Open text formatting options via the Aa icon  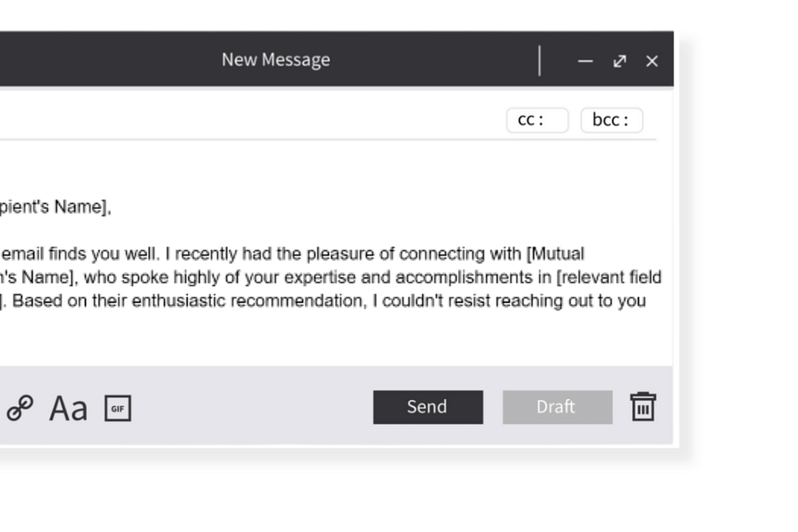(x=67, y=408)
